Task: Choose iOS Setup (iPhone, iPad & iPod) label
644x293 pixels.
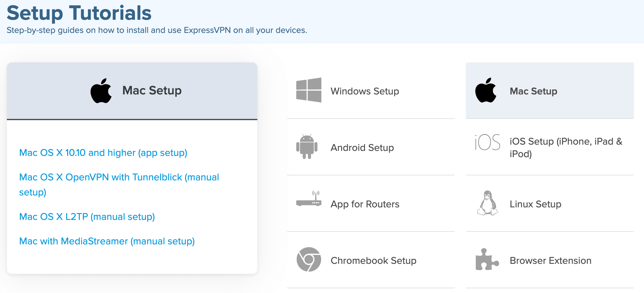Action: click(566, 148)
